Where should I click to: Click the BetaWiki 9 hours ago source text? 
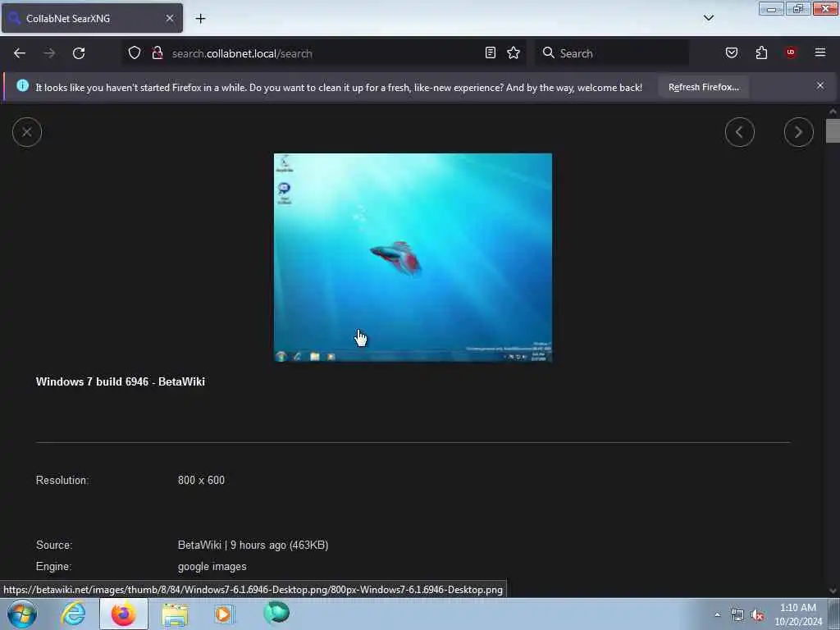[253, 546]
